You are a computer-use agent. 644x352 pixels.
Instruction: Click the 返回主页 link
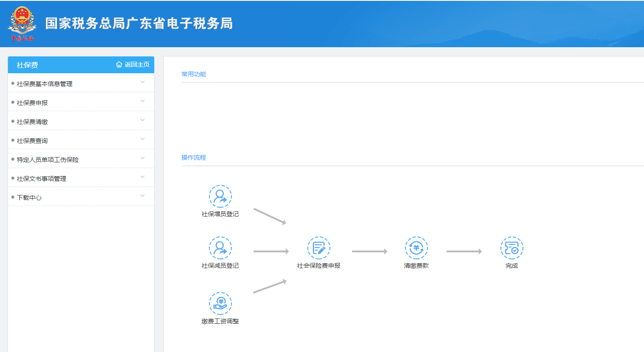pyautogui.click(x=137, y=65)
